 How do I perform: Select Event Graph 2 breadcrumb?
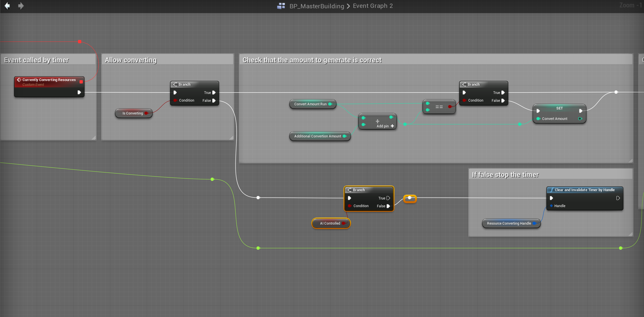373,6
